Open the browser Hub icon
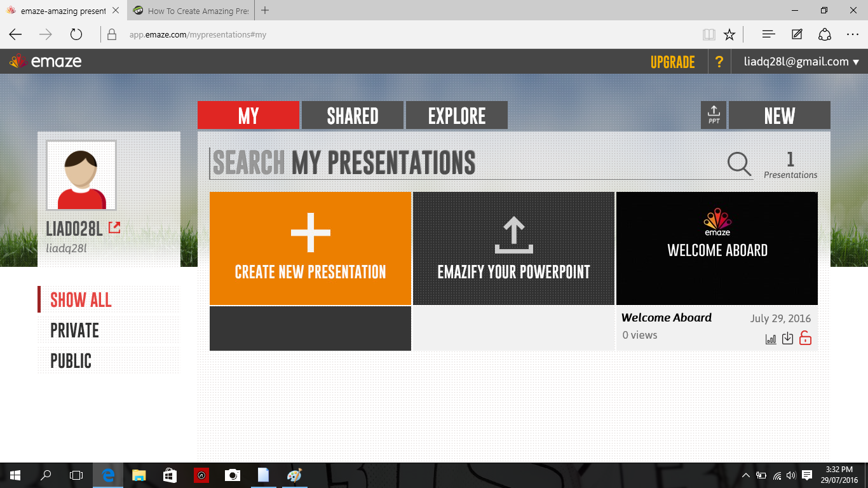 768,34
